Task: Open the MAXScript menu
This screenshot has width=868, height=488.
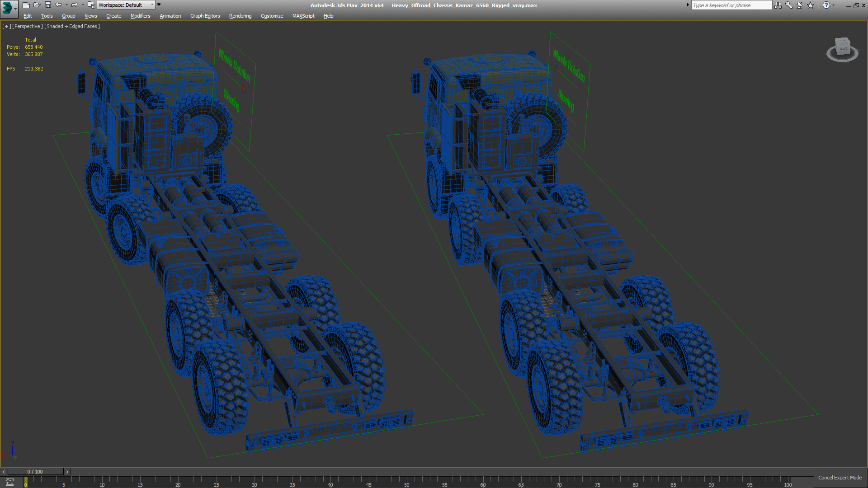Action: pos(303,16)
